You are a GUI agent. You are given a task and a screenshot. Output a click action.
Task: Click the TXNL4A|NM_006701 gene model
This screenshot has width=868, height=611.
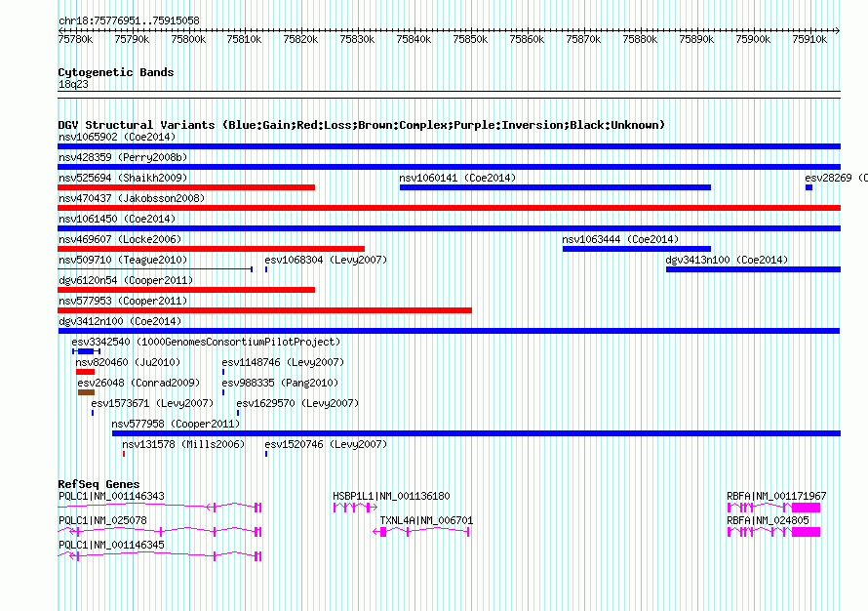click(x=421, y=531)
